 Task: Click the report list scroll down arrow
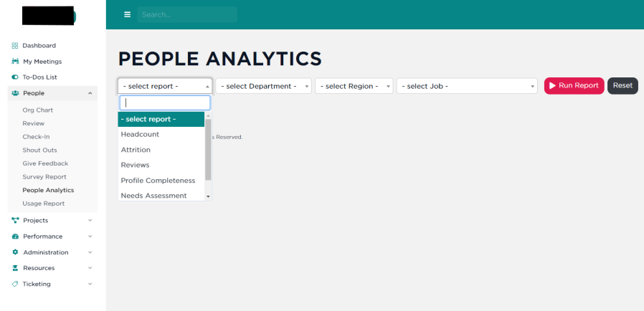(208, 196)
